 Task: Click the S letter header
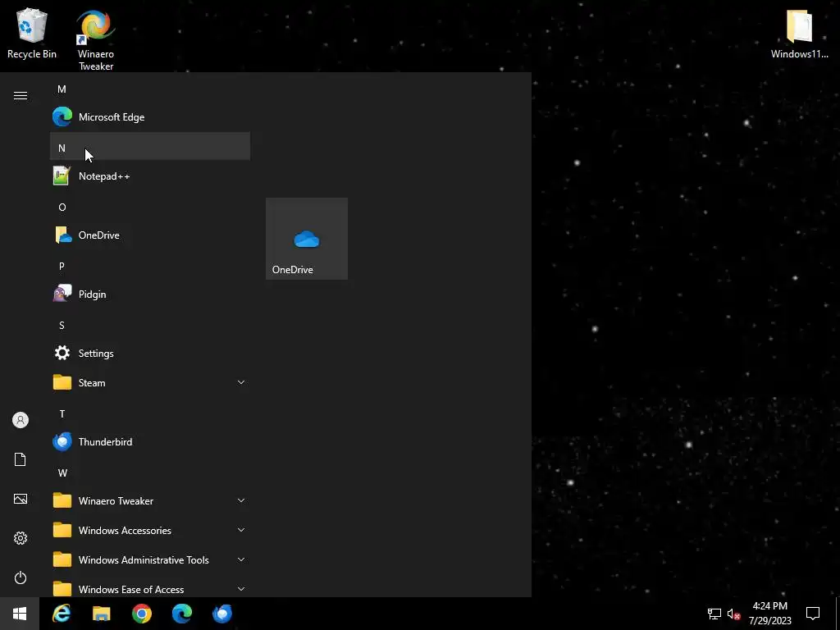[150, 325]
